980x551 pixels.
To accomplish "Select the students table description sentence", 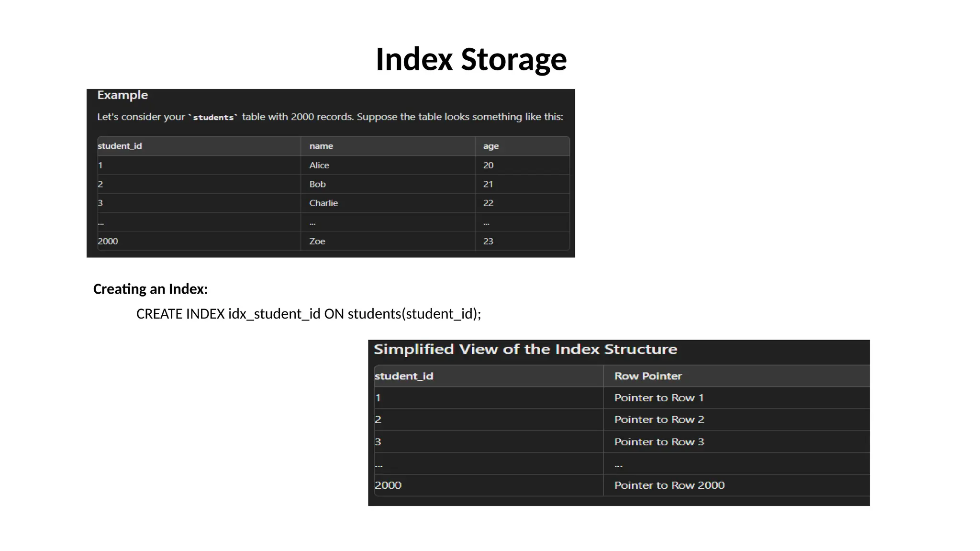I will tap(330, 117).
